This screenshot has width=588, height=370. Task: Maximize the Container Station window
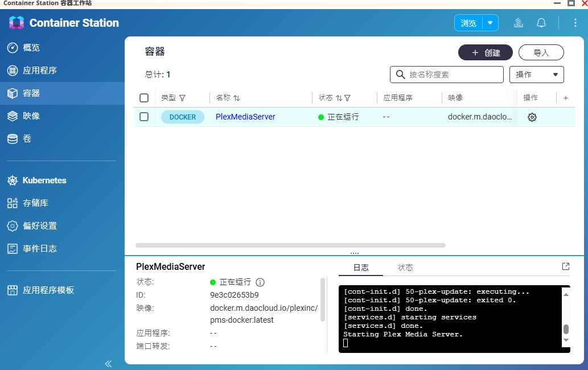click(x=571, y=3)
